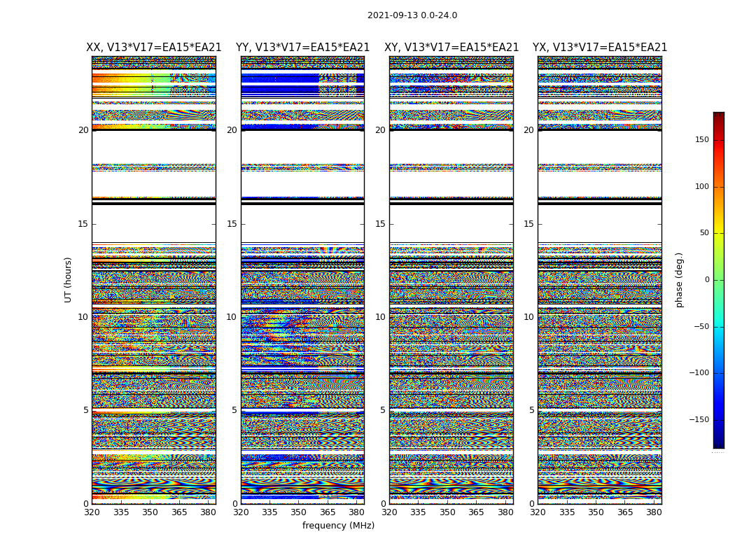Click the 380 frequency tick under the XY panel
Image resolution: width=735 pixels, height=560 pixels.
505,512
